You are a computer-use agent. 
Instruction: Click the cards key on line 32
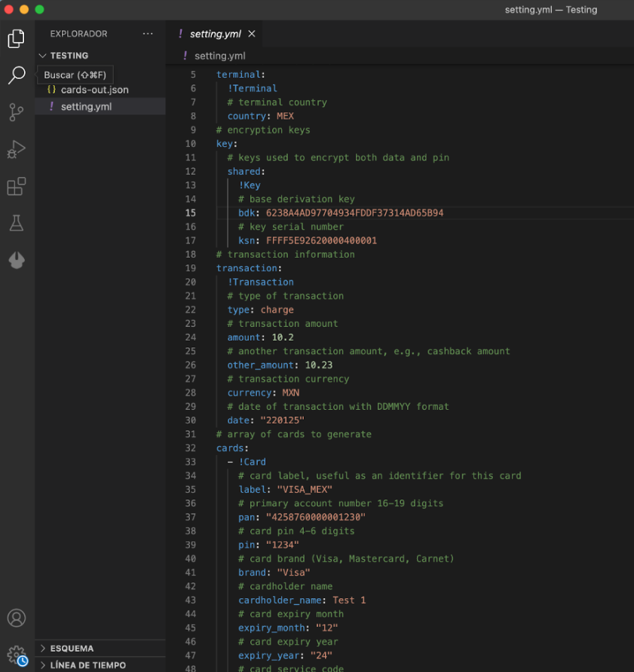click(x=230, y=447)
